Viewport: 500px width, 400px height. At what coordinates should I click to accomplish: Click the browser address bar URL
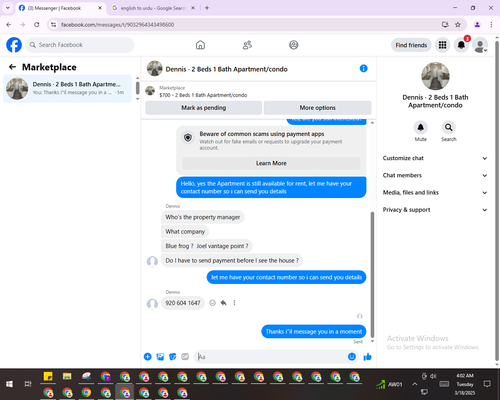pos(117,25)
